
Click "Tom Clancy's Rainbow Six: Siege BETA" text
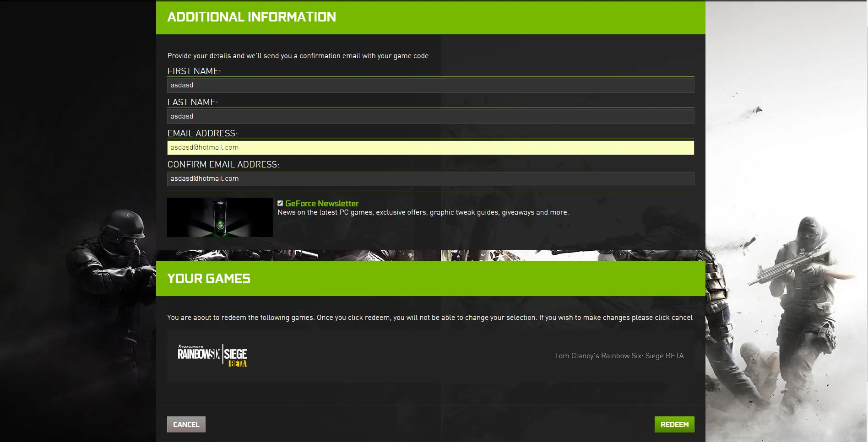(x=619, y=356)
